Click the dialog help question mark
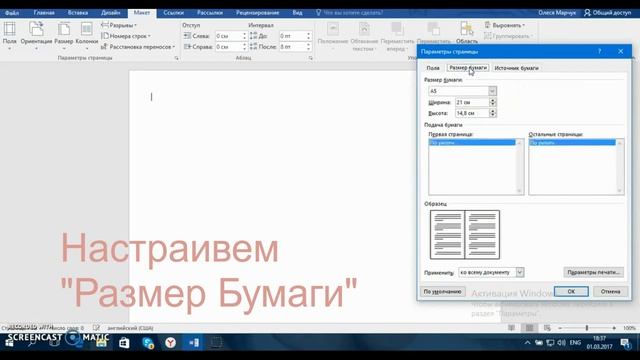The width and height of the screenshot is (640, 360). [x=599, y=51]
